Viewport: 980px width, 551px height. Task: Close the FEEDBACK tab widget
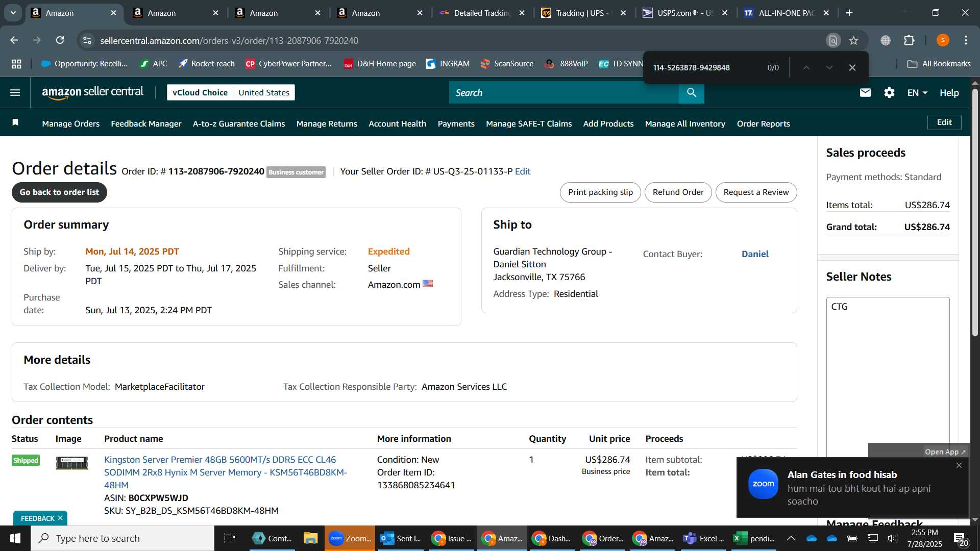click(x=60, y=518)
